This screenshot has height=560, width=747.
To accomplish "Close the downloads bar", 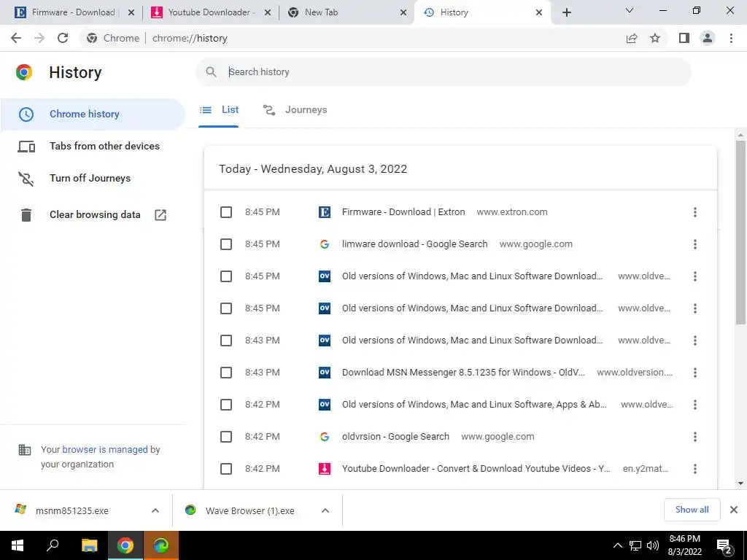I will click(734, 510).
